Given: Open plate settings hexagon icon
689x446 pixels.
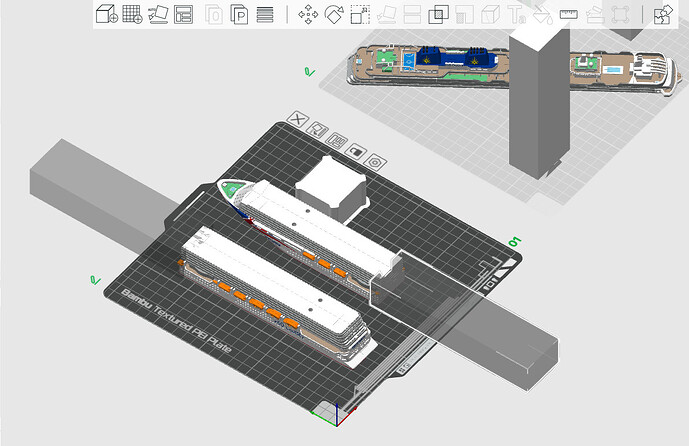Looking at the screenshot, I should coord(375,163).
